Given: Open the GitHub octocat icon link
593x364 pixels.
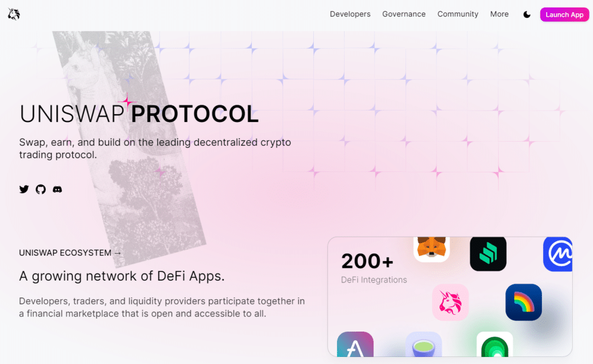Looking at the screenshot, I should 41,189.
